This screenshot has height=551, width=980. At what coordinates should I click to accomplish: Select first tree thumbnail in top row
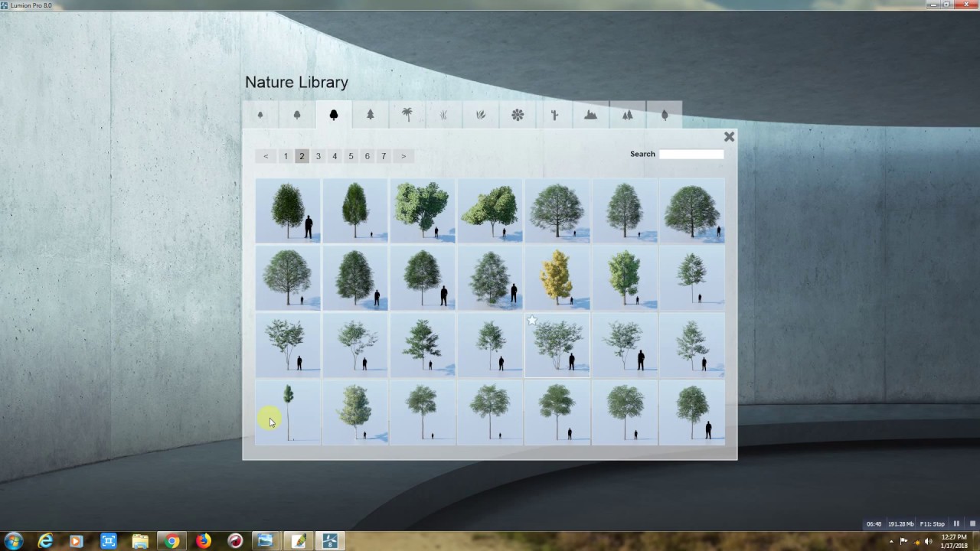(x=288, y=211)
